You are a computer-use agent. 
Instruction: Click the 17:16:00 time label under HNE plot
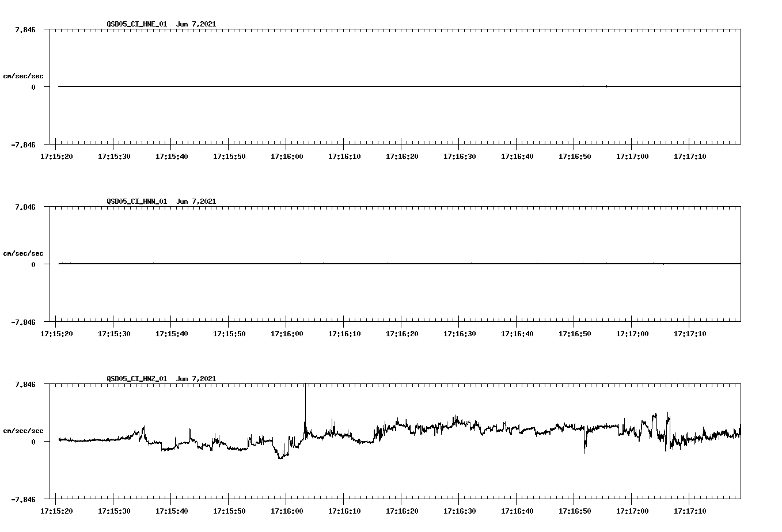pyautogui.click(x=287, y=157)
